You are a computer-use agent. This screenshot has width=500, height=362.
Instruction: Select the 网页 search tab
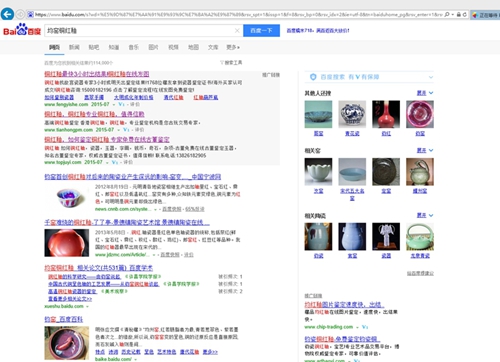54,47
